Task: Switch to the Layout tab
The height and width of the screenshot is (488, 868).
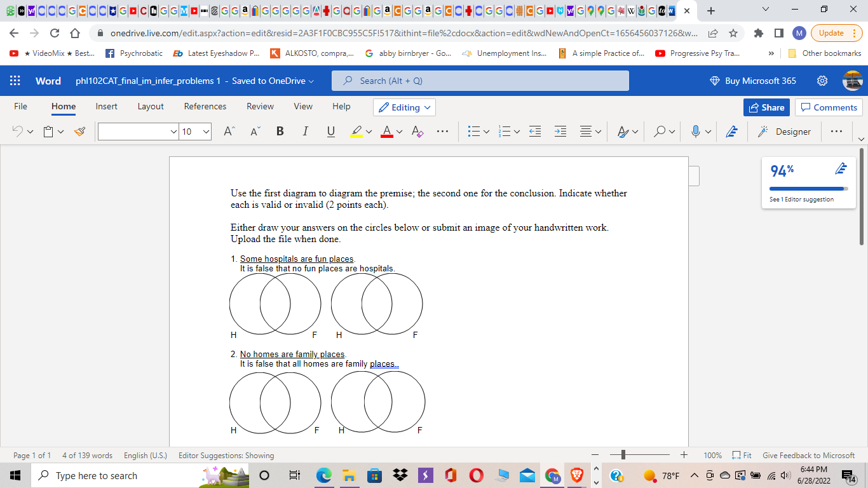Action: pos(151,107)
